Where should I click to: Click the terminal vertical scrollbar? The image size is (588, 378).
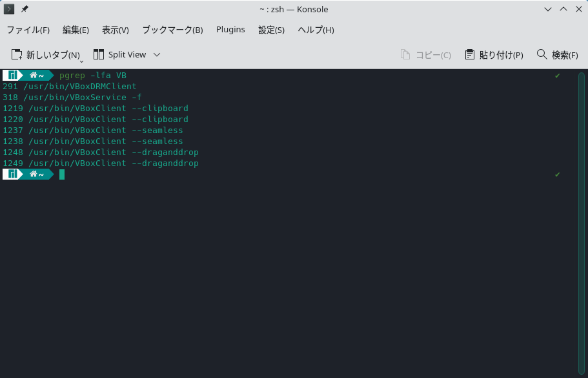coord(582,224)
